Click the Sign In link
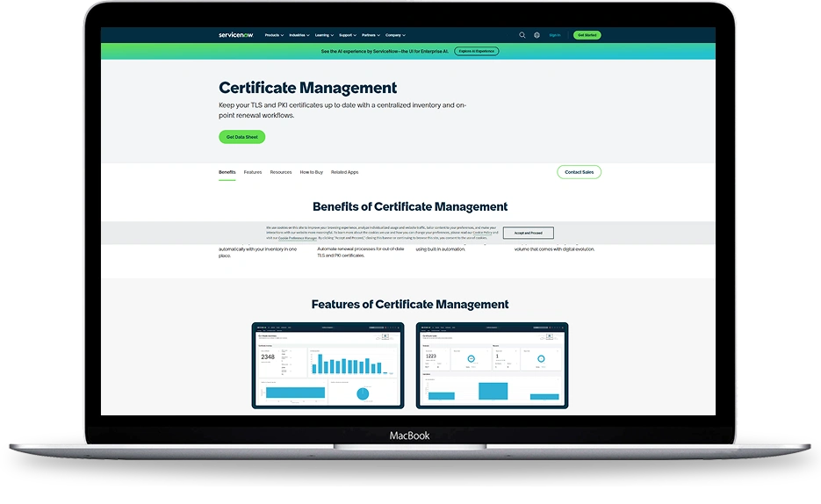This screenshot has height=504, width=821. [x=554, y=35]
